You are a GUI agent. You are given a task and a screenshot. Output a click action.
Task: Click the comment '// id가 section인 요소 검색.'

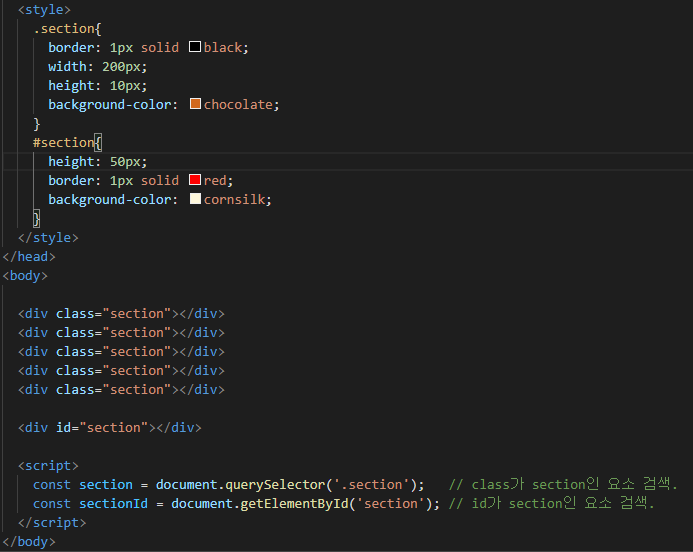(x=552, y=503)
